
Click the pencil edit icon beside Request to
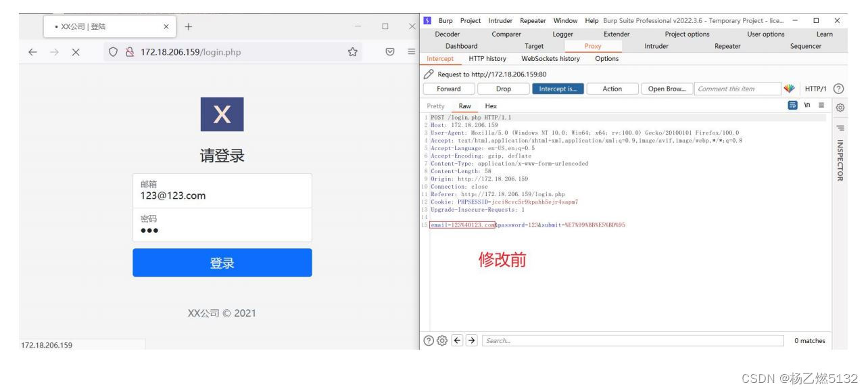tap(430, 74)
